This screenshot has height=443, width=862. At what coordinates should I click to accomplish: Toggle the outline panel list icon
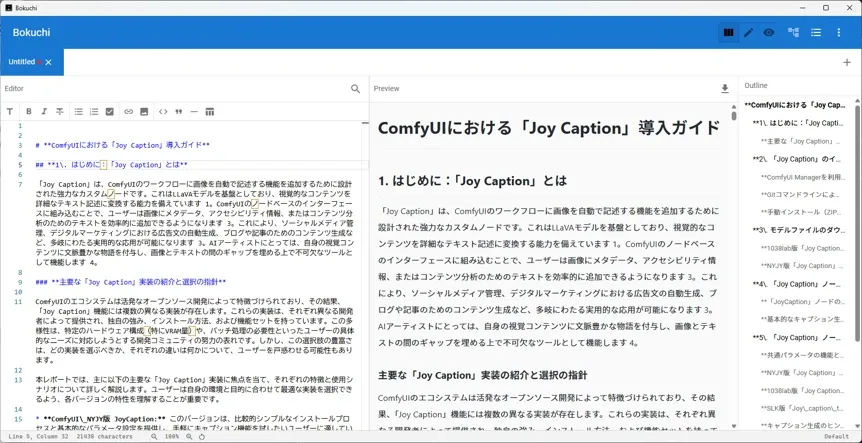pos(816,33)
